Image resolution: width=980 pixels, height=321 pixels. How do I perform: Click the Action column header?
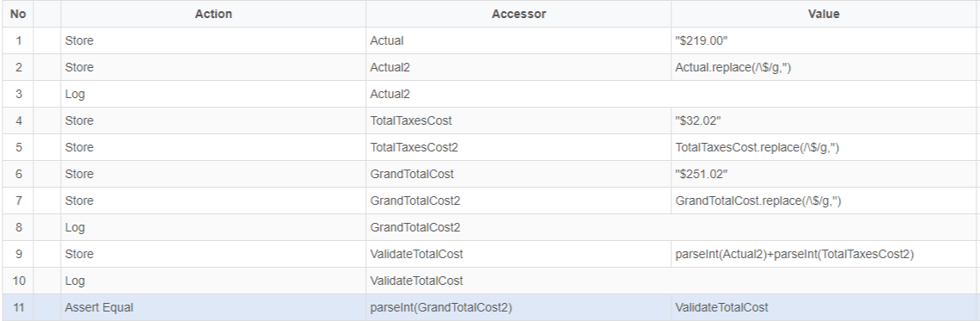[x=213, y=14]
